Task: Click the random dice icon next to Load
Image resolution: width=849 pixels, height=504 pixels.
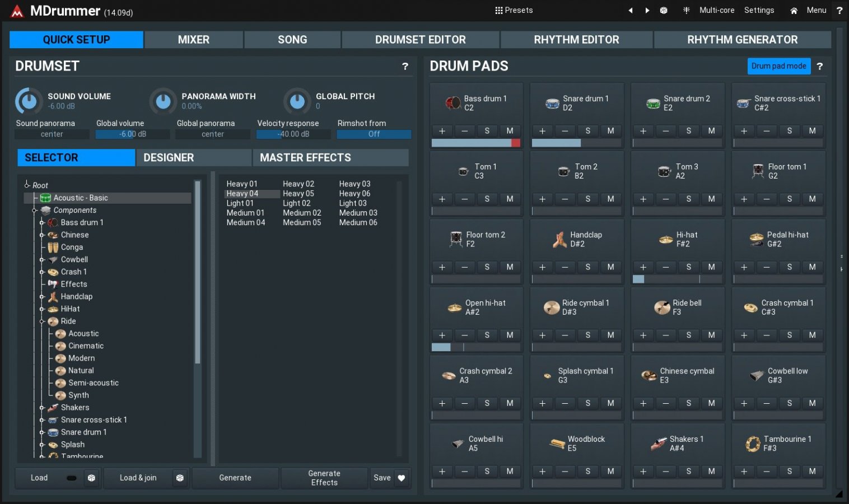Action: point(91,478)
